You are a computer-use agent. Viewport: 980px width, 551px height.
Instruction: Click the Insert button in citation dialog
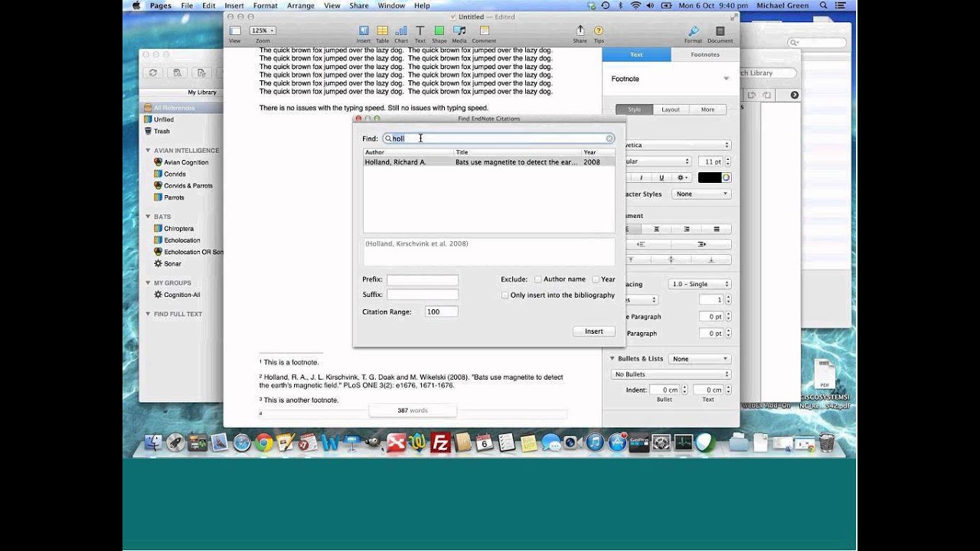594,331
